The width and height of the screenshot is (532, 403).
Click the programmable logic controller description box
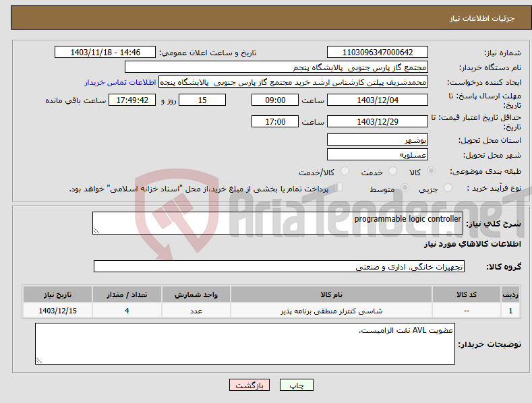pos(278,223)
